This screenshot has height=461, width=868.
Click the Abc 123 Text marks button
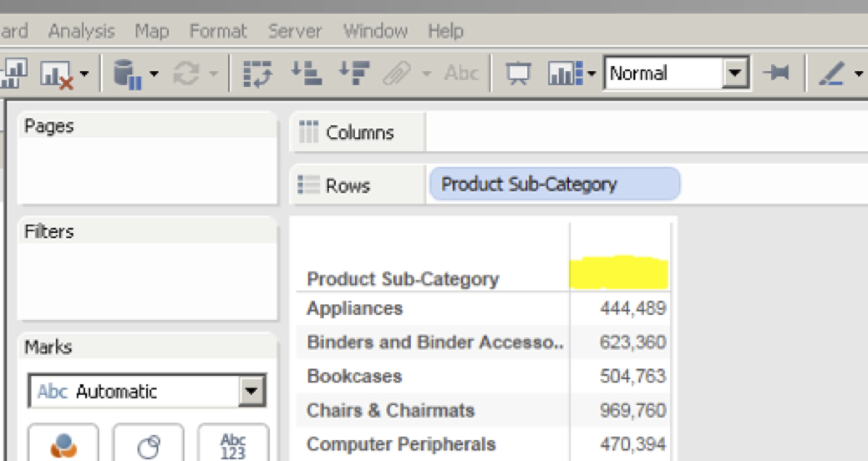click(233, 443)
